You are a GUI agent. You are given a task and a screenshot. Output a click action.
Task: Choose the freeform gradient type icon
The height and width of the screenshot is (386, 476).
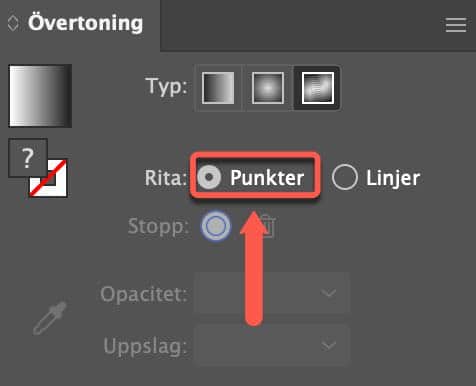point(317,88)
